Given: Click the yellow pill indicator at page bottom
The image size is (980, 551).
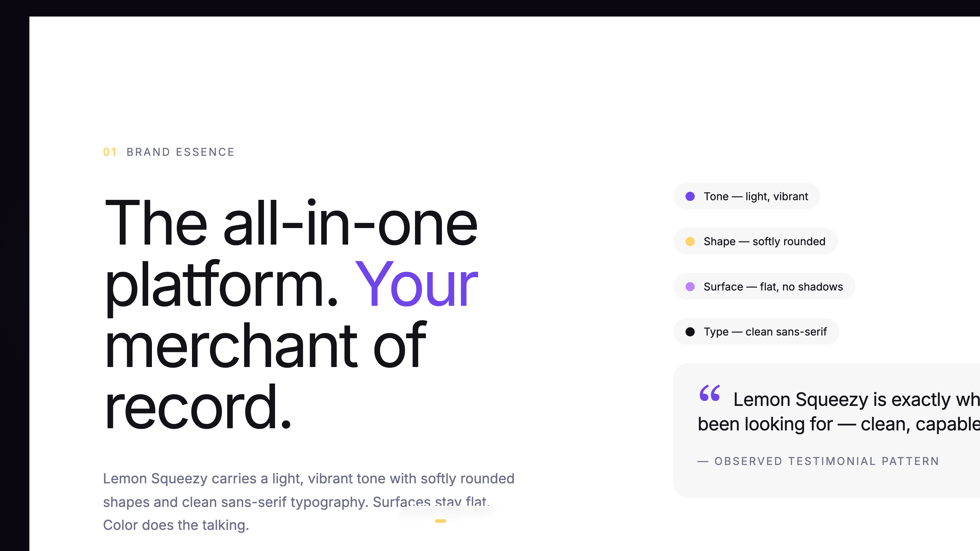Looking at the screenshot, I should 441,521.
